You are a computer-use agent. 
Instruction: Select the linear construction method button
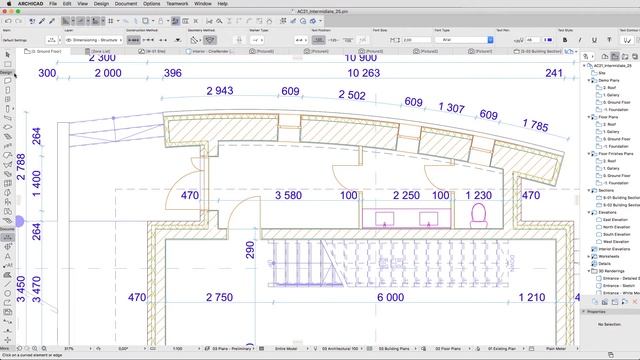[x=133, y=40]
